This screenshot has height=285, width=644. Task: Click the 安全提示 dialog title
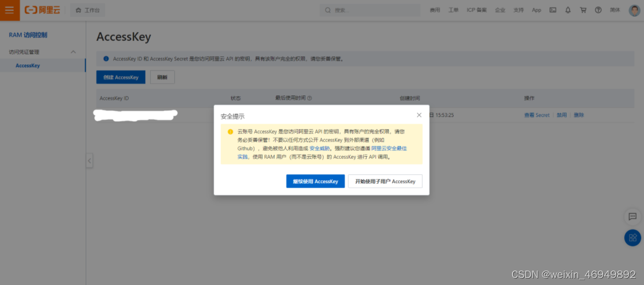[233, 116]
